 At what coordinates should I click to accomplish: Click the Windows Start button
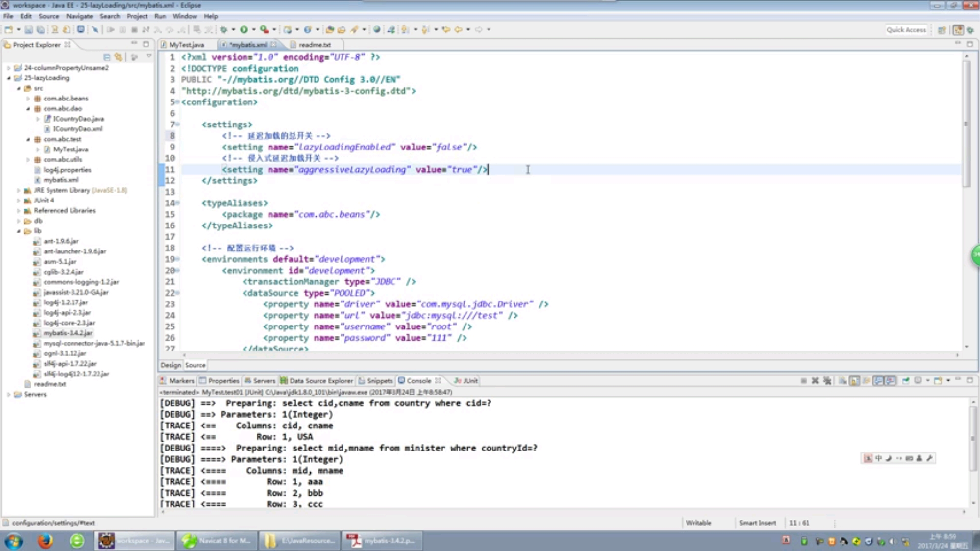(x=14, y=541)
